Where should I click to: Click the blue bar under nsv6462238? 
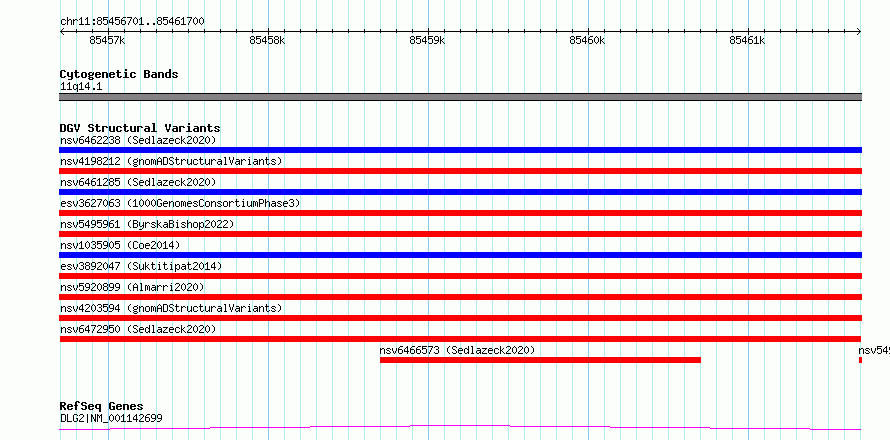click(460, 150)
